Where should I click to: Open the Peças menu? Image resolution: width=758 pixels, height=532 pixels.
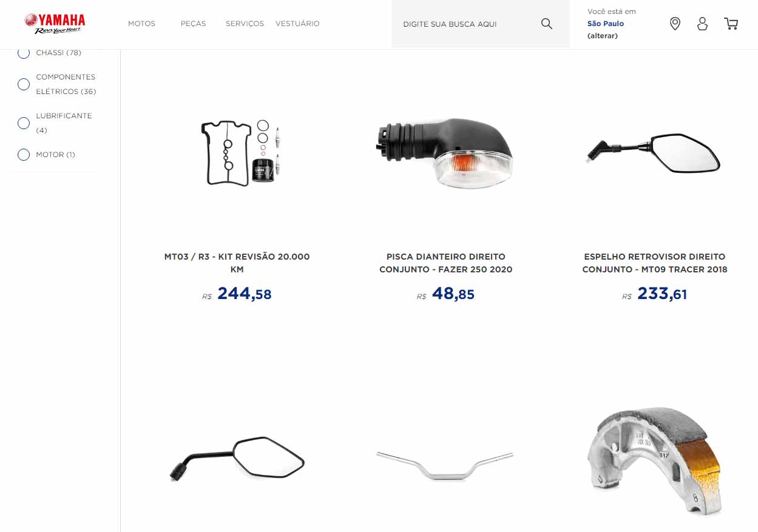(193, 24)
